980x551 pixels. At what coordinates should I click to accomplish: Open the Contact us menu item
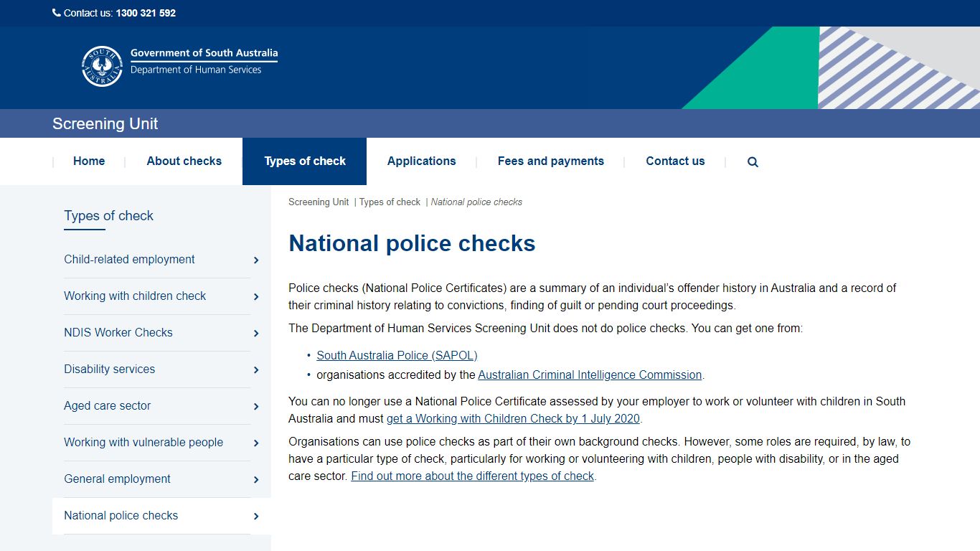coord(675,161)
